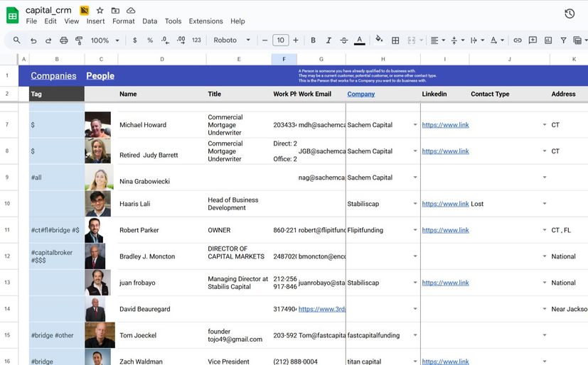The height and width of the screenshot is (365, 588).
Task: Open the Roboto font dropdown
Action: pyautogui.click(x=232, y=40)
